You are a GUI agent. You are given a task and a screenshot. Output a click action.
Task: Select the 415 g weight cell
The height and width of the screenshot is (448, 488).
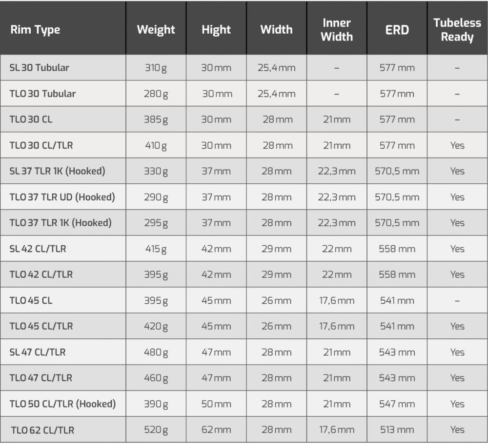coord(156,249)
